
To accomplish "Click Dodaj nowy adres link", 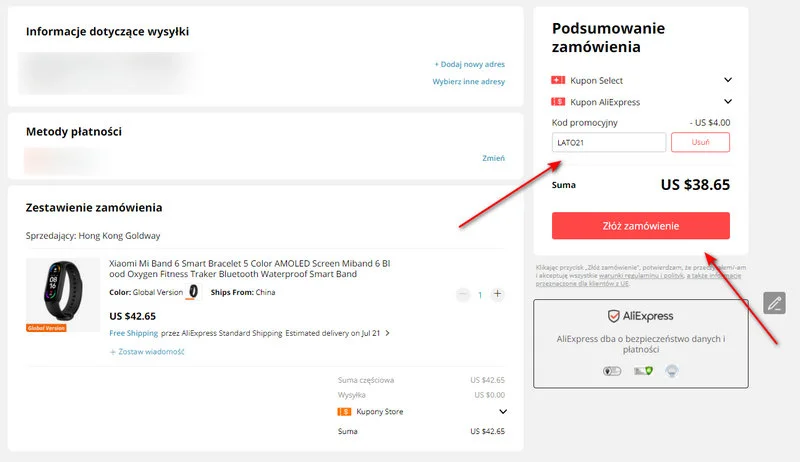I will 469,64.
